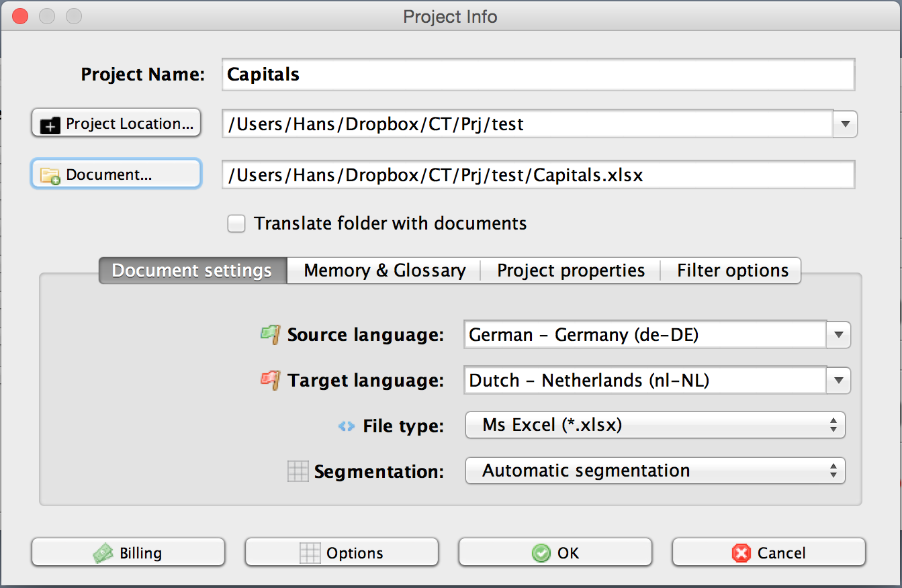Click the grid icon on Options button

coord(310,553)
